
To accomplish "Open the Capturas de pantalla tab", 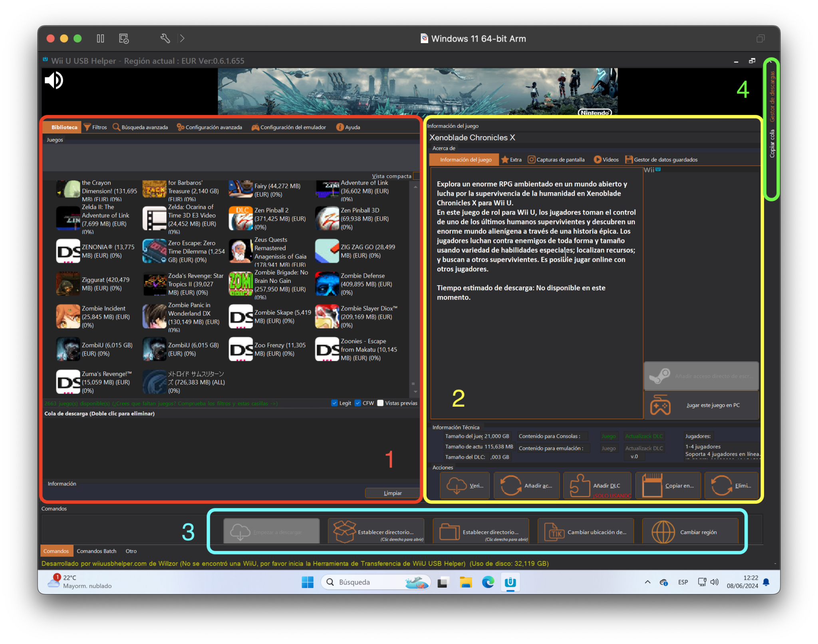I will click(556, 159).
